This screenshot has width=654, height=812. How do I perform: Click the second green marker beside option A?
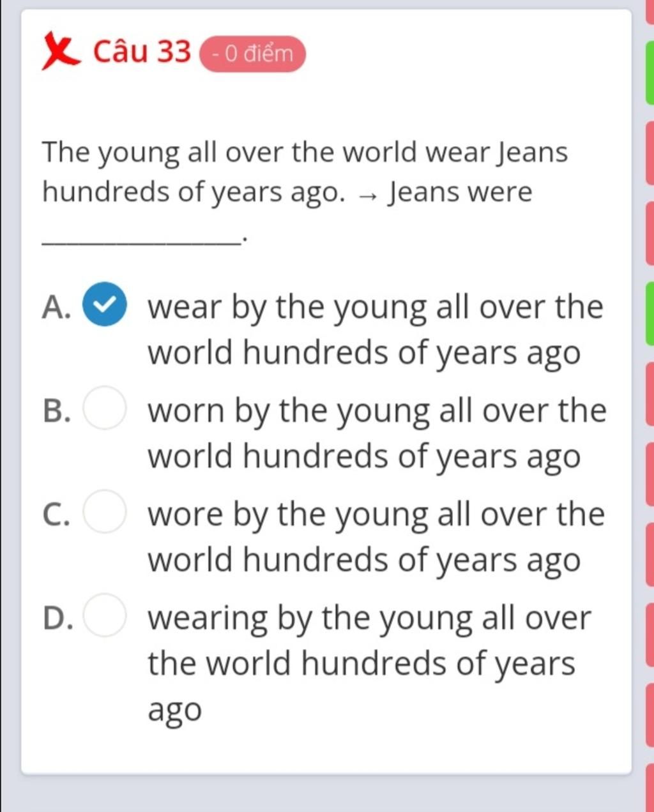pos(650,314)
